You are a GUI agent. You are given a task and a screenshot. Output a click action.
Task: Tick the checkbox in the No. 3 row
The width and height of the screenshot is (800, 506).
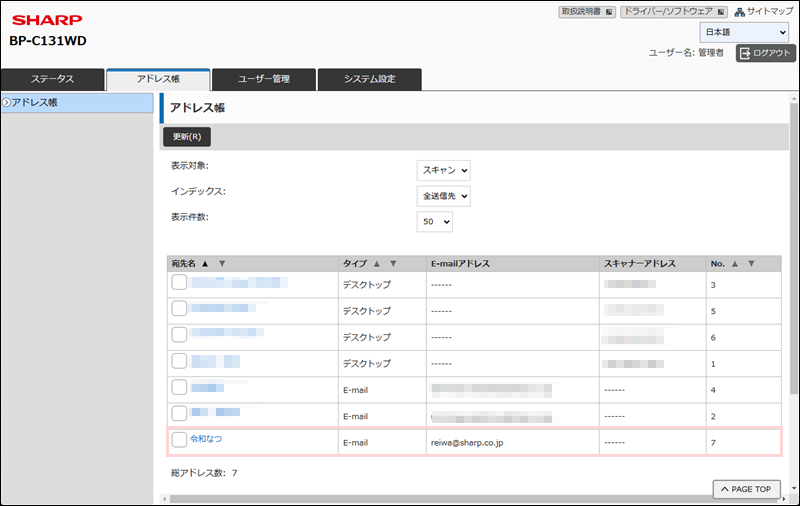[x=179, y=284]
